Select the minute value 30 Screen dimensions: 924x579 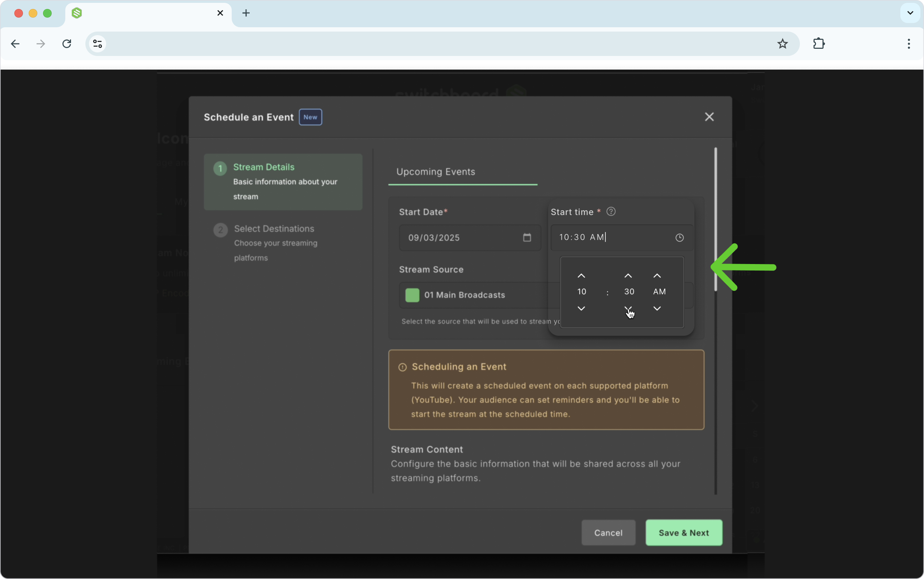629,292
